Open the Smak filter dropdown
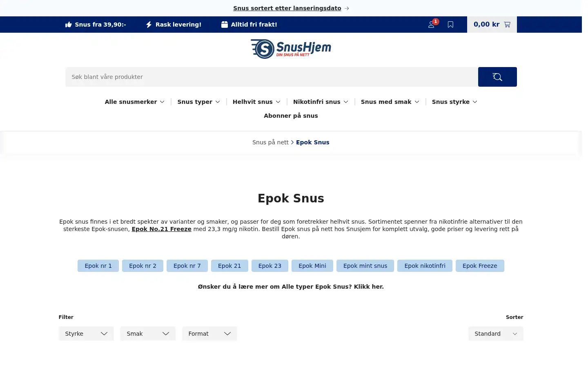This screenshot has width=588, height=368. 148,334
